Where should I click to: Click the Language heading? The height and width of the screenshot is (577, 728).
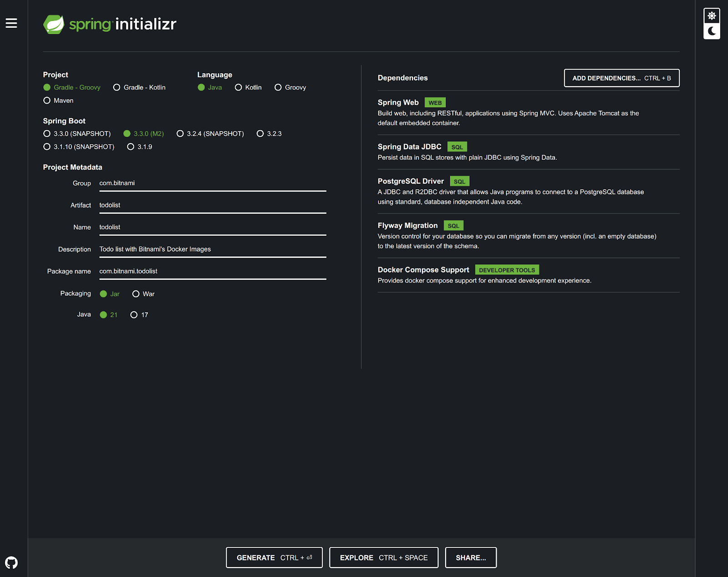[215, 75]
